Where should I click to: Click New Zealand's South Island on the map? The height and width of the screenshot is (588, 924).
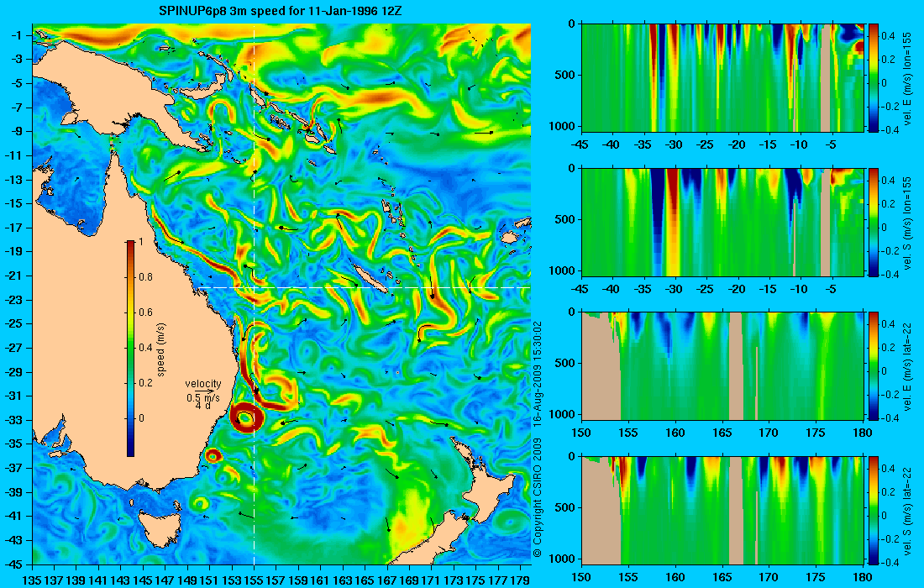pyautogui.click(x=432, y=538)
